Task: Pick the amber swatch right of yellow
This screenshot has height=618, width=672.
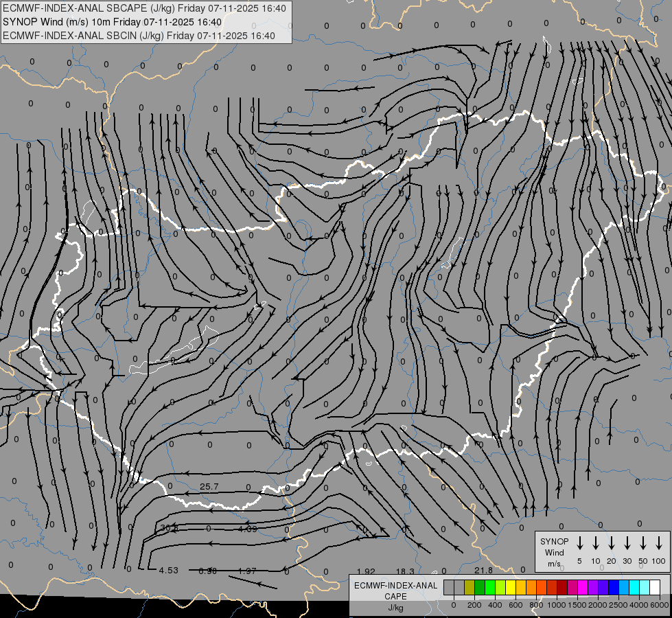Action: (521, 587)
